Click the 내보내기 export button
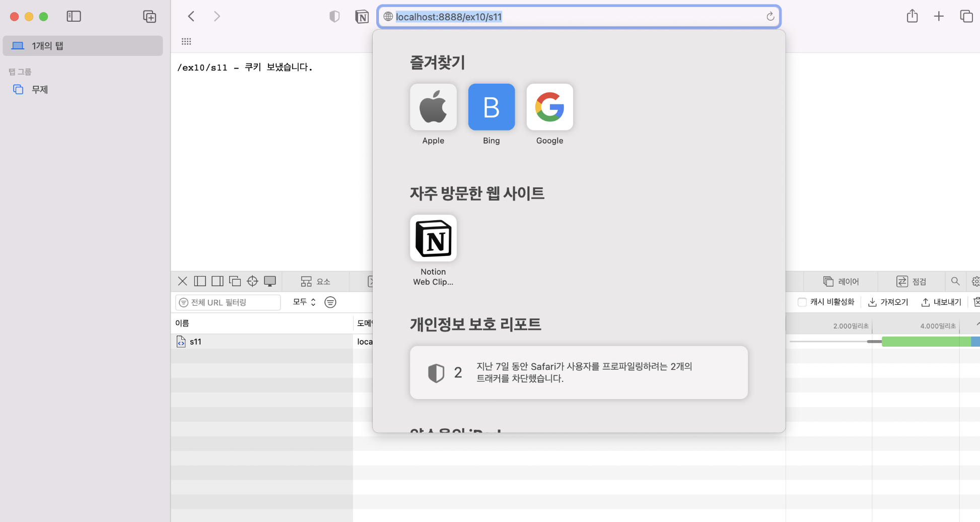 [x=941, y=302]
